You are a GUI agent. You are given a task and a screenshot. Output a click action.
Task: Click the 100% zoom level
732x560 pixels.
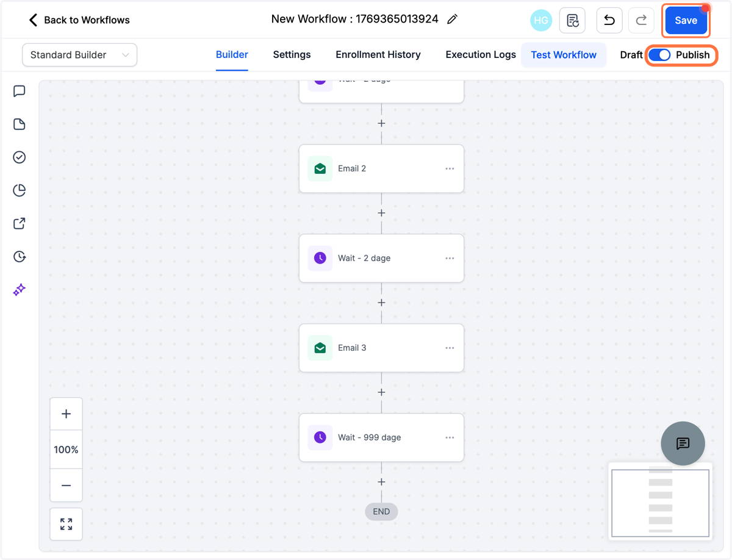coord(66,450)
